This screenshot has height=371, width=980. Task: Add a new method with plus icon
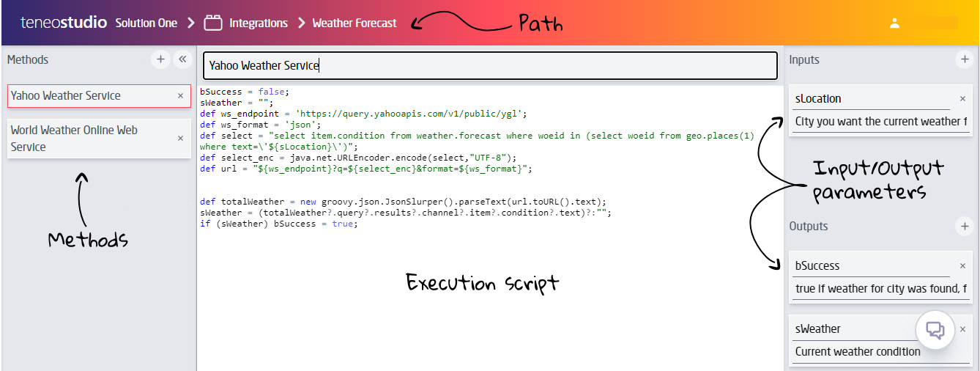tap(160, 59)
